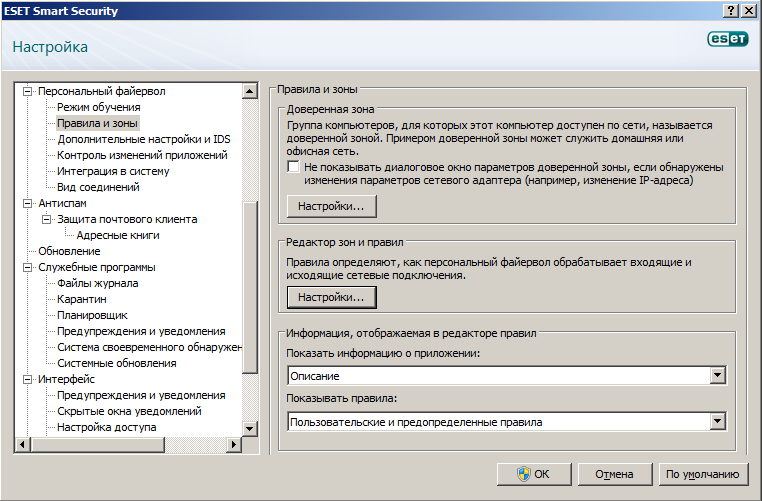Select Планировщик tree item
This screenshot has width=762, height=501.
(92, 315)
